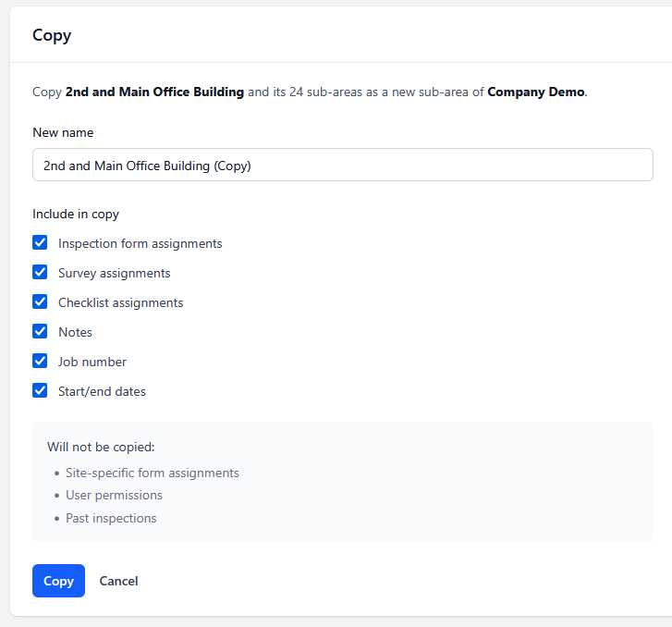672x627 pixels.
Task: Click the "Include in copy" section label
Action: (76, 215)
